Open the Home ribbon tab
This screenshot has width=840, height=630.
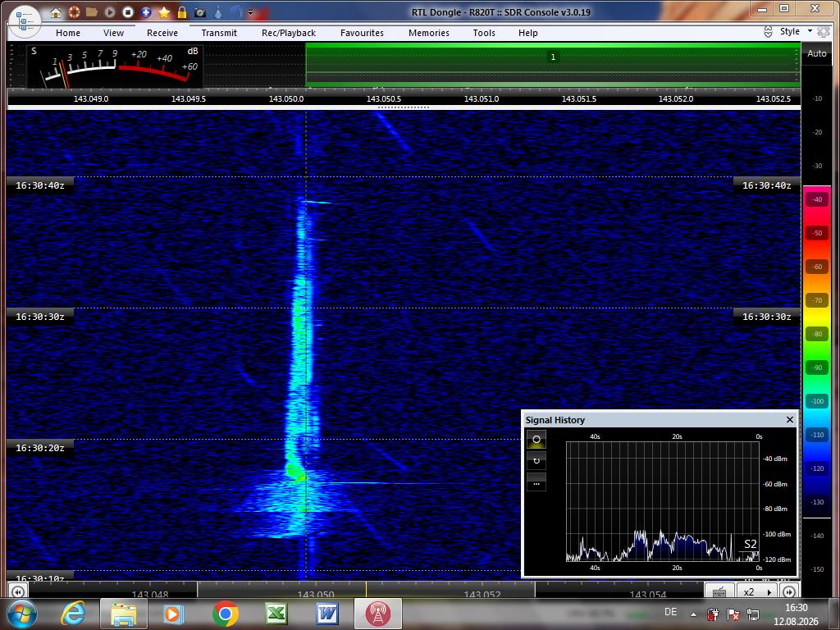pyautogui.click(x=68, y=33)
